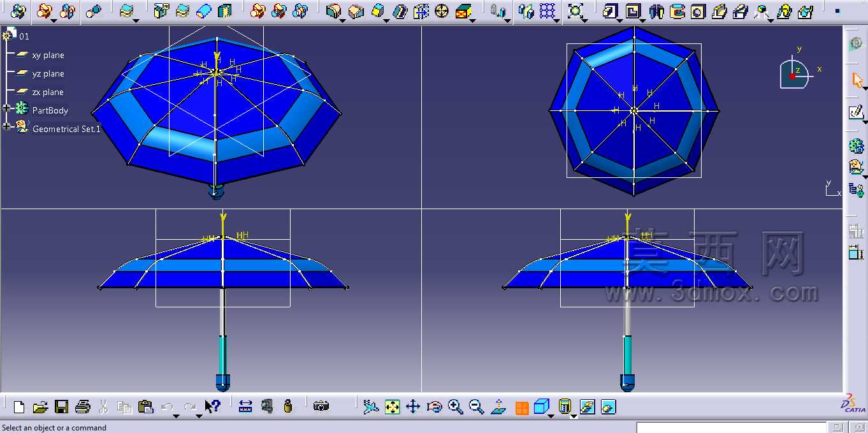Select root part 01 in tree

[24, 36]
